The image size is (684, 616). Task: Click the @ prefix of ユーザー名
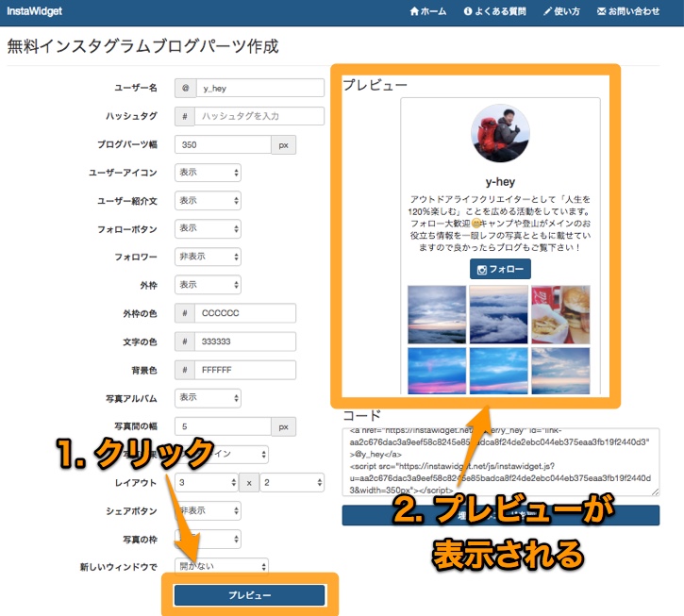coord(186,88)
